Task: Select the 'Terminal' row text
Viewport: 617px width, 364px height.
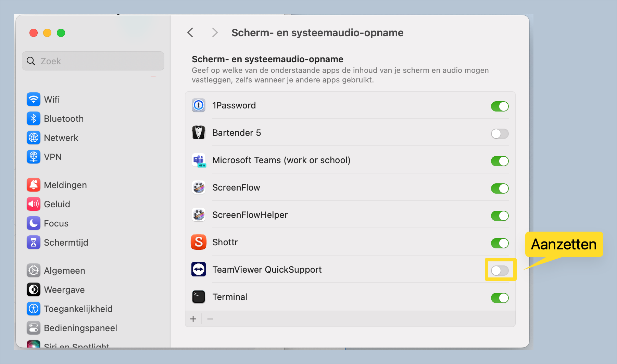Action: point(230,297)
